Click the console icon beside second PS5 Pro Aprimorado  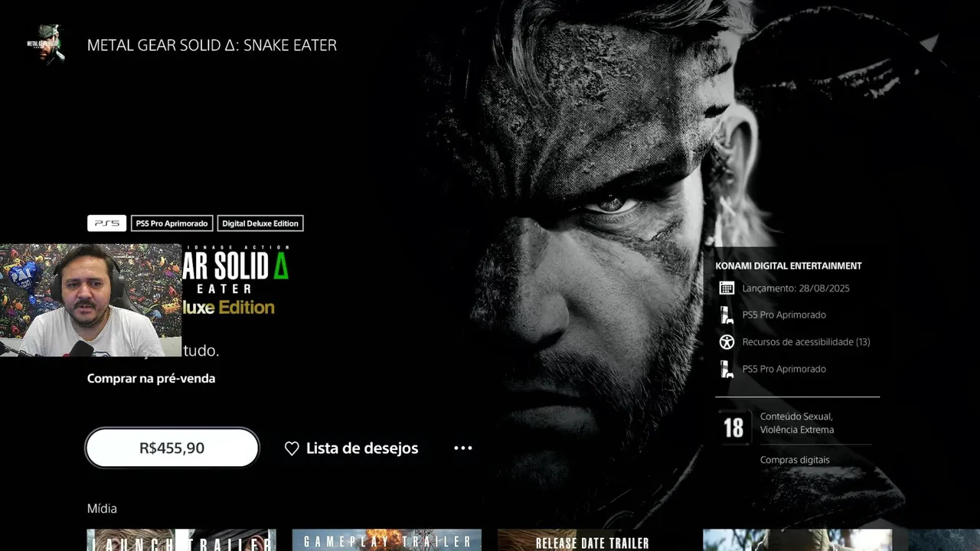pos(727,369)
